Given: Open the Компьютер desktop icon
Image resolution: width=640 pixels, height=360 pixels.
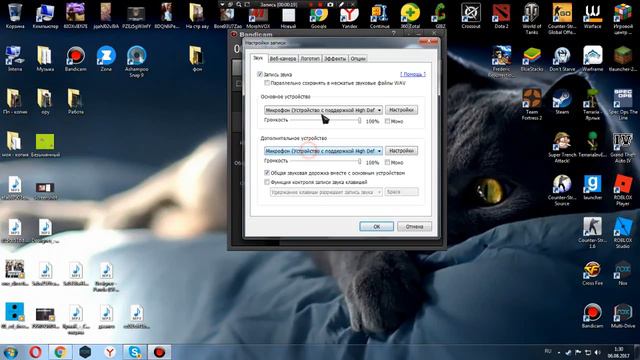Looking at the screenshot, I should tap(45, 16).
